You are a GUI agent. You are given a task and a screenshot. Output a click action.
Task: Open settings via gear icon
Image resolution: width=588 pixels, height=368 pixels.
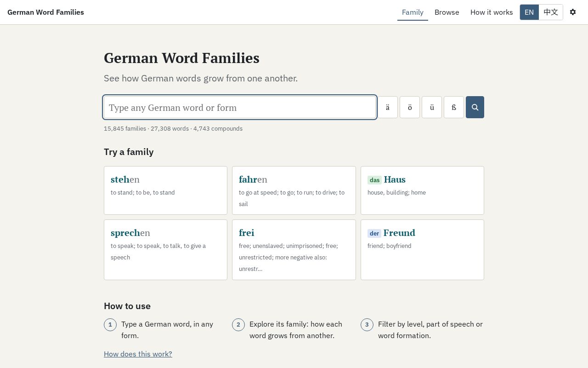[573, 12]
